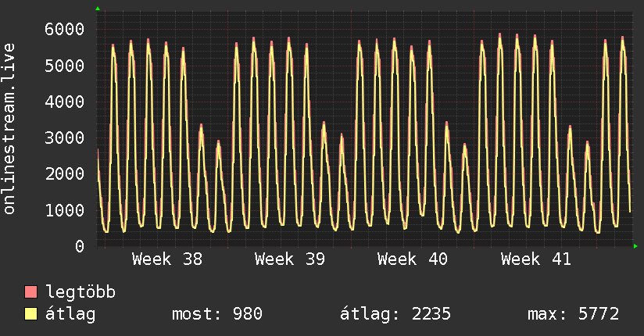Image resolution: width=644 pixels, height=336 pixels.
Task: Click the 'átlag: 2235' statistic
Action: [x=395, y=314]
